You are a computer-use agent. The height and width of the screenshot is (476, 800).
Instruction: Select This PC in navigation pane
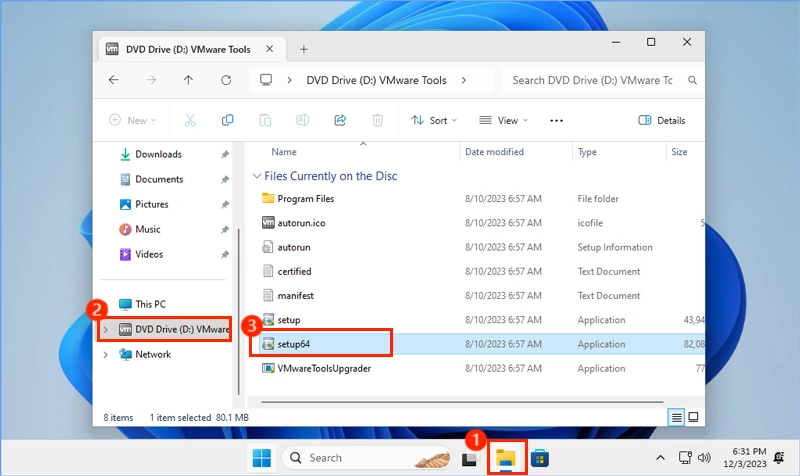point(150,305)
